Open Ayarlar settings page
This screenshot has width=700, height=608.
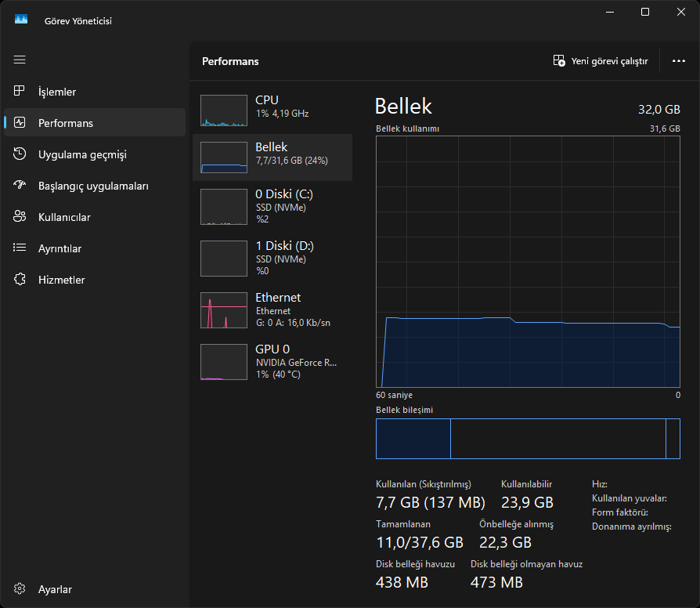click(95, 589)
